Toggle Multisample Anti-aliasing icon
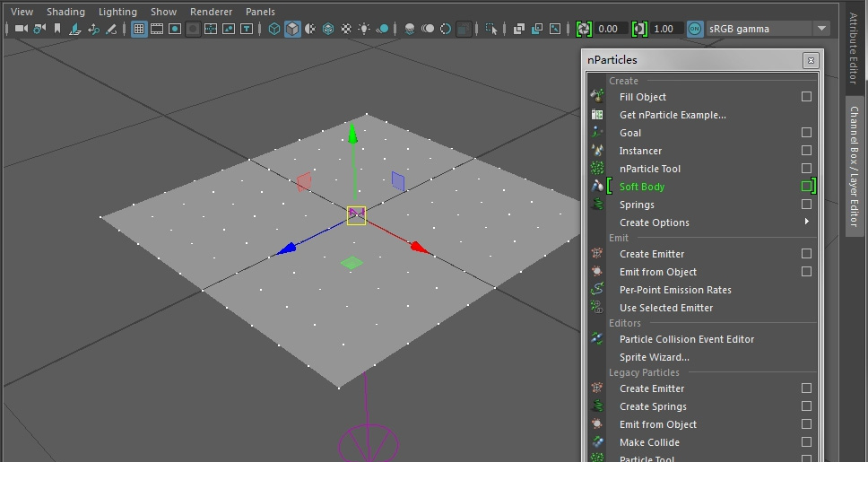868x480 pixels. point(446,29)
